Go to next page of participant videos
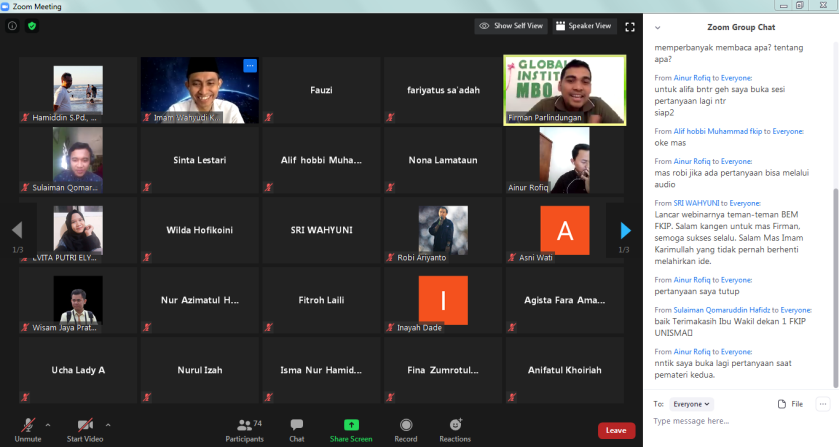839x447 pixels. click(x=626, y=231)
